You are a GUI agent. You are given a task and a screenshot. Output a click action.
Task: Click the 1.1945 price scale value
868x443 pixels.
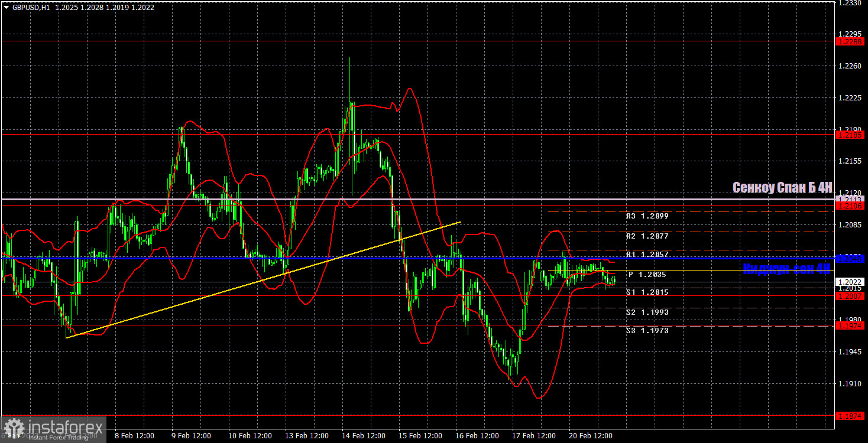pos(850,352)
